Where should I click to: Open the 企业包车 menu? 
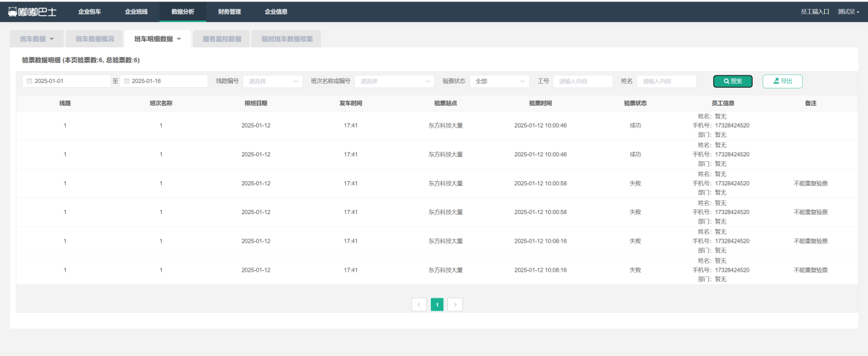(90, 12)
